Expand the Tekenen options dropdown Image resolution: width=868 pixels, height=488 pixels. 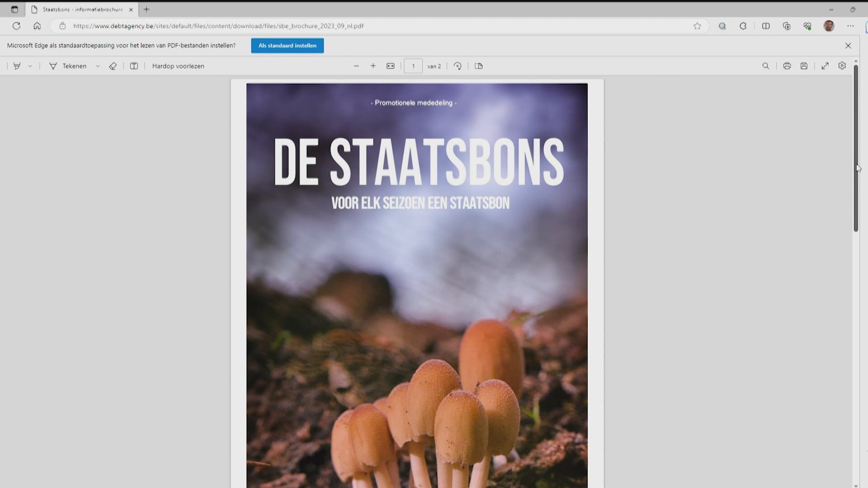point(98,66)
